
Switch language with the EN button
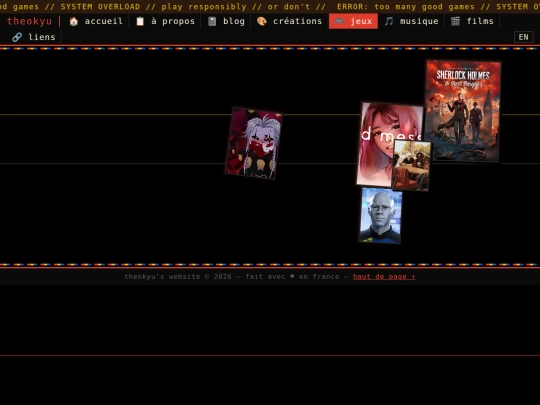point(523,37)
